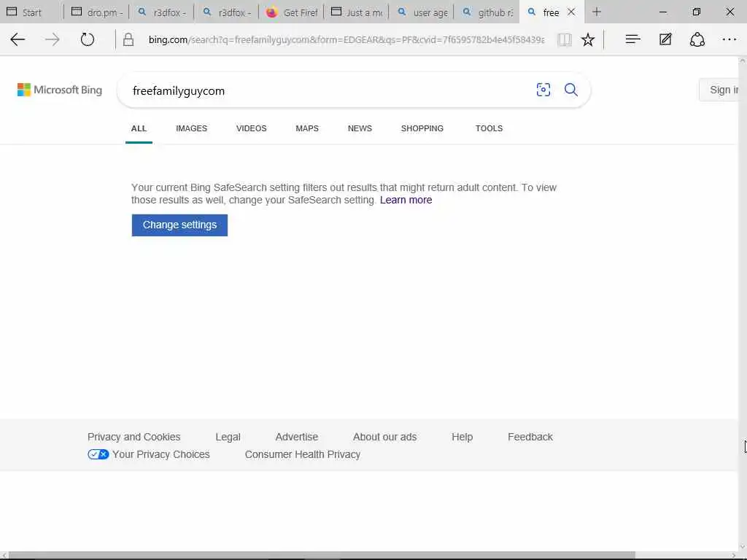Open Privacy and Cookies link

point(134,437)
